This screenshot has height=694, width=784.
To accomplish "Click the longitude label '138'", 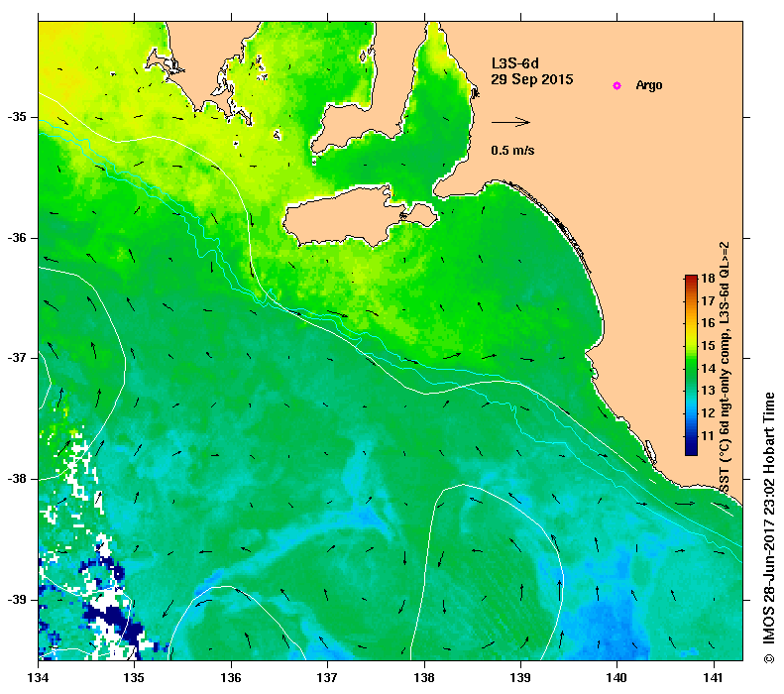I will [x=424, y=678].
